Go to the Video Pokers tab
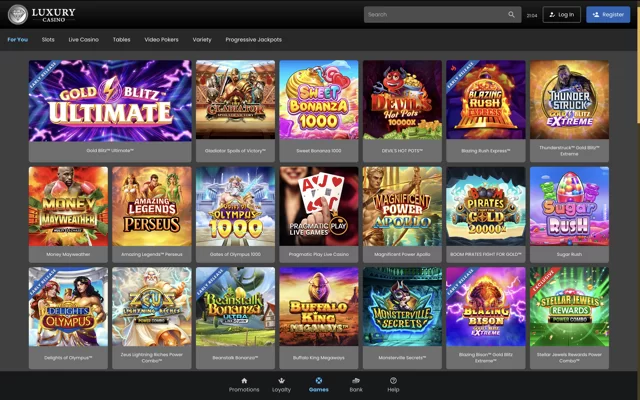640x400 pixels. pyautogui.click(x=161, y=40)
